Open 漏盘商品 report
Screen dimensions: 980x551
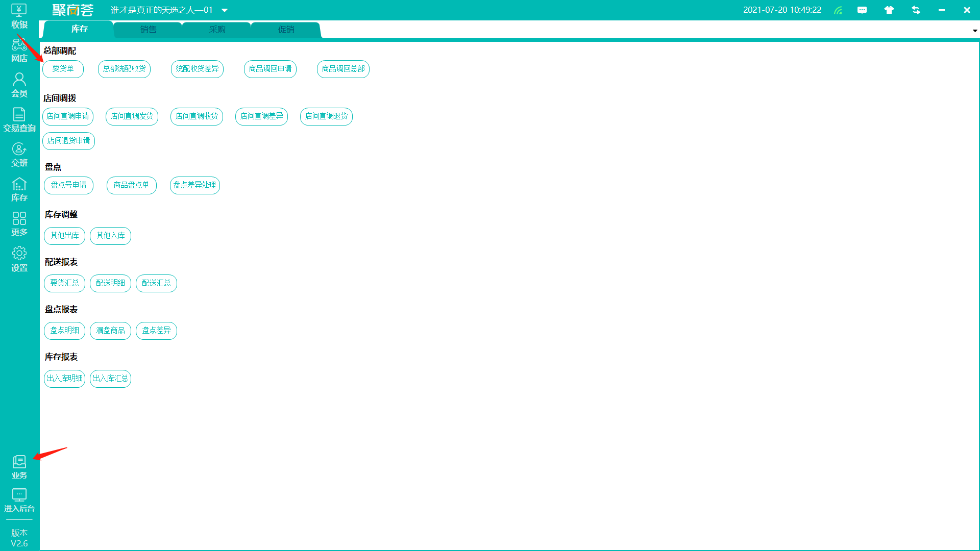click(x=110, y=331)
